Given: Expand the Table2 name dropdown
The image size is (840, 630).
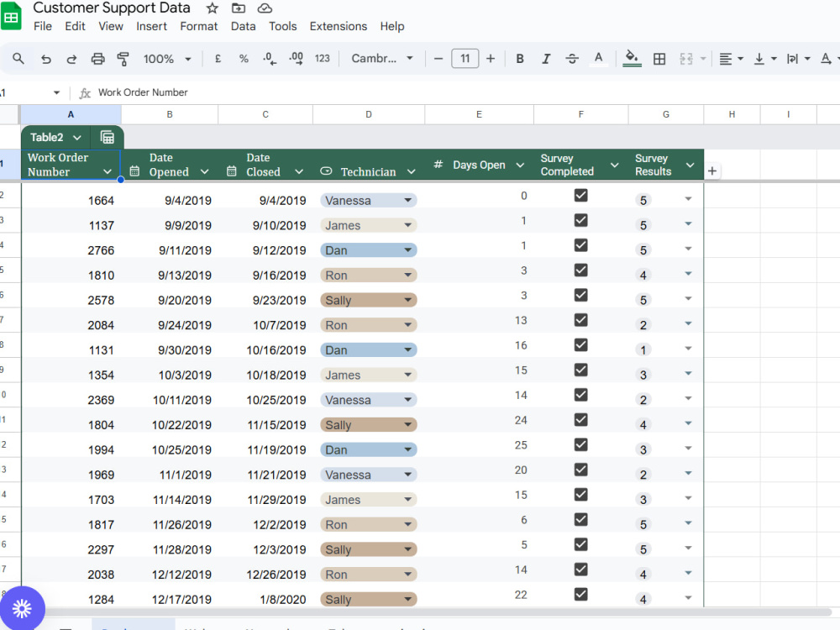Looking at the screenshot, I should 77,138.
